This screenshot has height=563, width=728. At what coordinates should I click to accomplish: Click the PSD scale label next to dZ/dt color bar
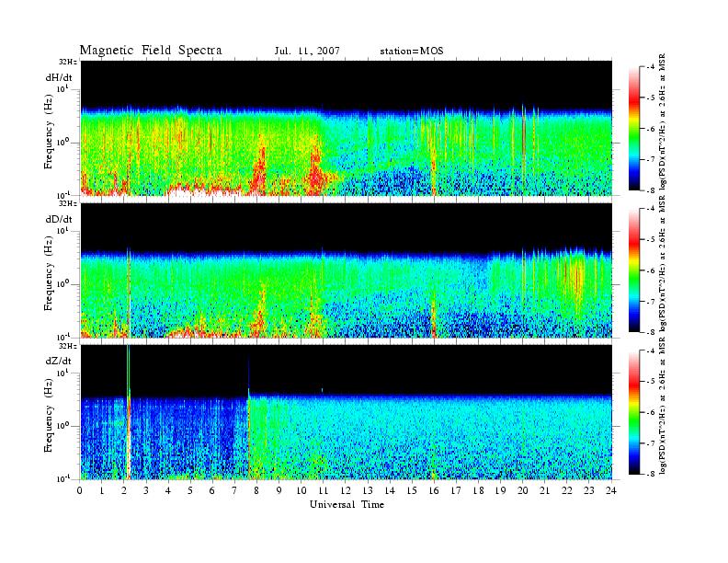(x=663, y=406)
